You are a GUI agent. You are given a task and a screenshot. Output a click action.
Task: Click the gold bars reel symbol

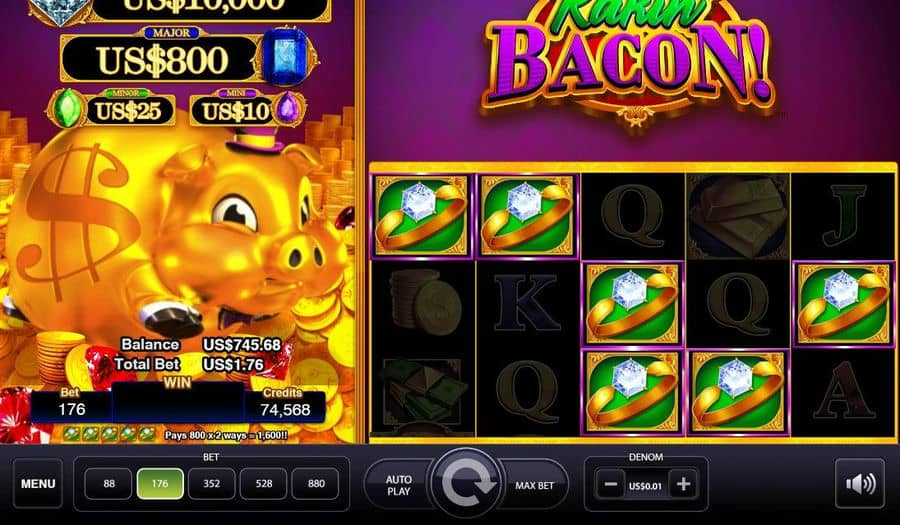click(x=738, y=215)
